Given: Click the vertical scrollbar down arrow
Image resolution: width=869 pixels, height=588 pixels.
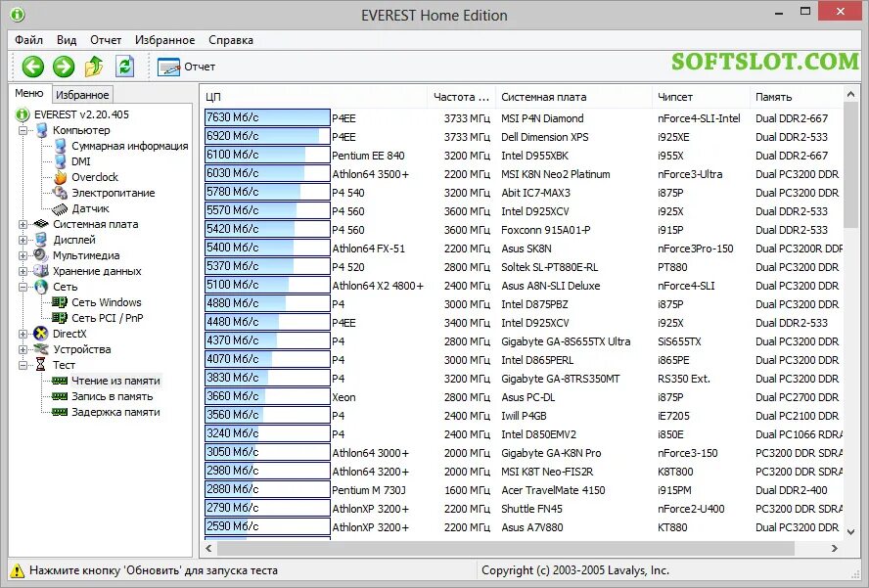Looking at the screenshot, I should [850, 531].
